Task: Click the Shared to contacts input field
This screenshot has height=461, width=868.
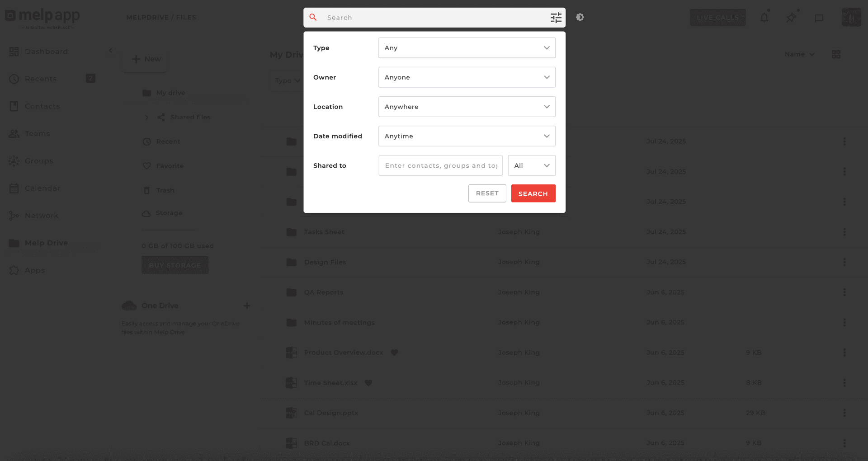Action: click(x=440, y=165)
